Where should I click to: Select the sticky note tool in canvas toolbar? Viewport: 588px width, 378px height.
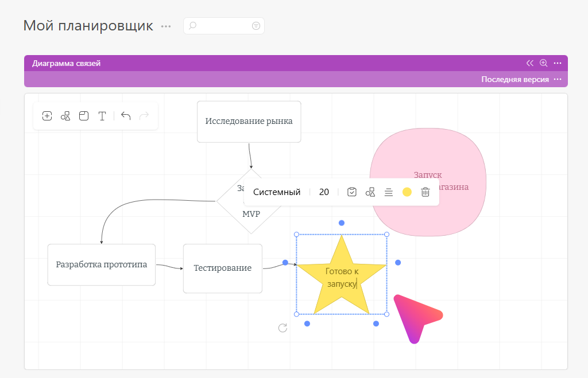[x=84, y=116]
